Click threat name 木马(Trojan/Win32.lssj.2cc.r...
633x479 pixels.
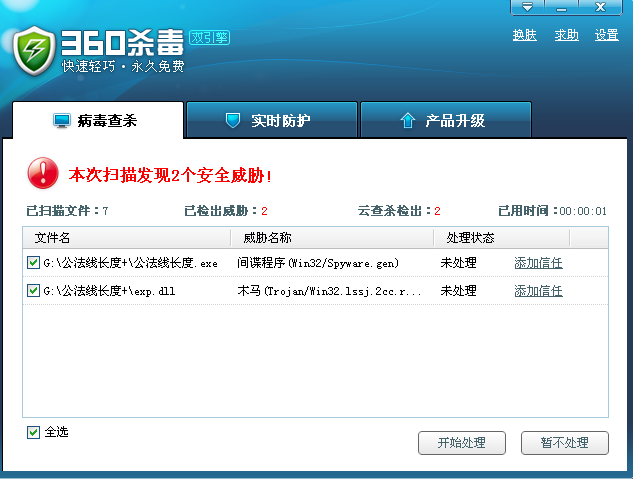(329, 291)
